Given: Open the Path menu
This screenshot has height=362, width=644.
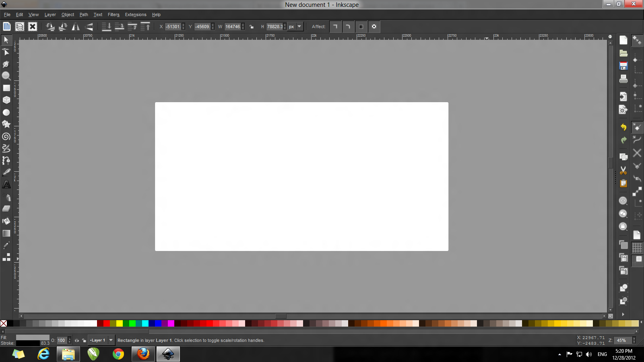Looking at the screenshot, I should click(x=83, y=14).
